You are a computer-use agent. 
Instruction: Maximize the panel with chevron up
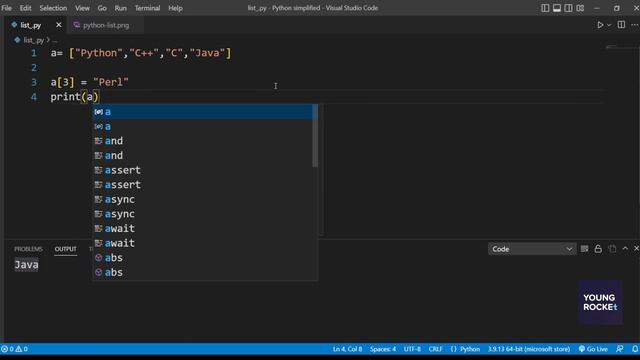tap(625, 249)
